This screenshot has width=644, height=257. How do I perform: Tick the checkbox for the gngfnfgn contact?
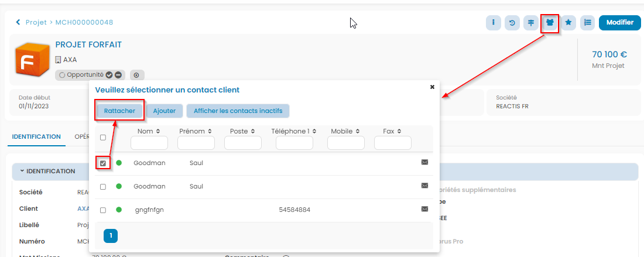coord(103,210)
